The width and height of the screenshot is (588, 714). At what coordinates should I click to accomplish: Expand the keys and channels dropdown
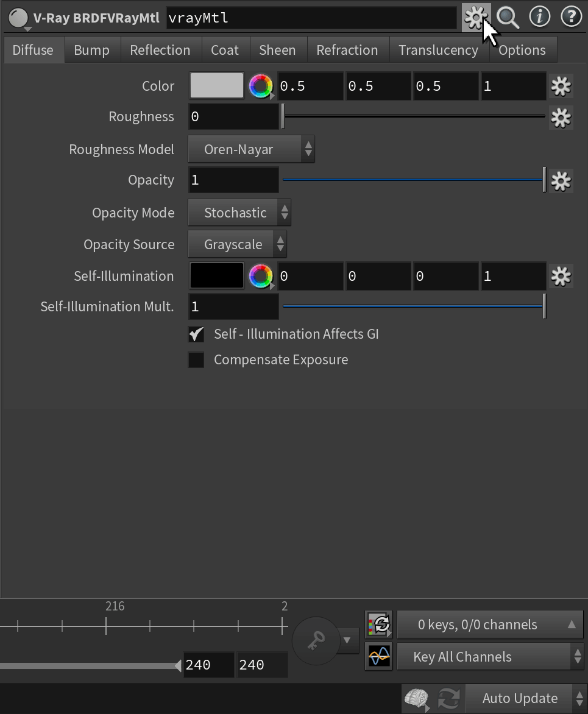(x=490, y=624)
